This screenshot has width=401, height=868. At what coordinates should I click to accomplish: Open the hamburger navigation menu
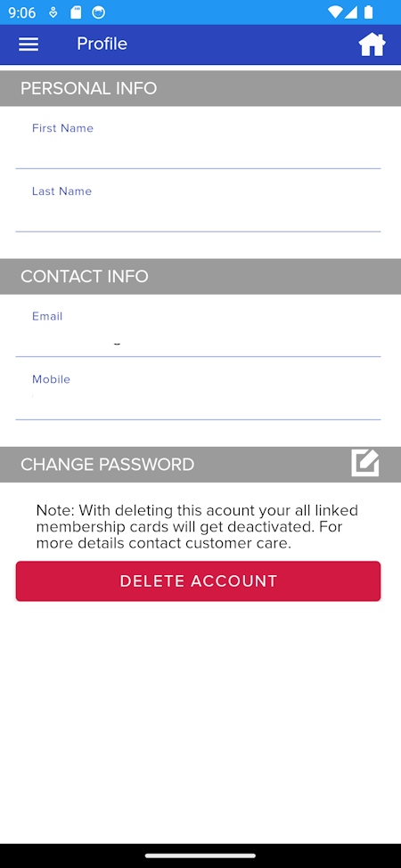(29, 45)
